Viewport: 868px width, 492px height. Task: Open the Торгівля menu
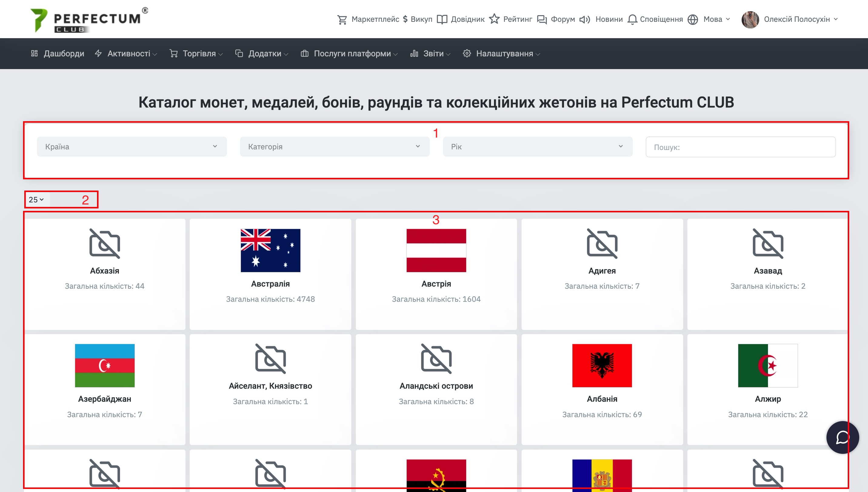pyautogui.click(x=196, y=53)
